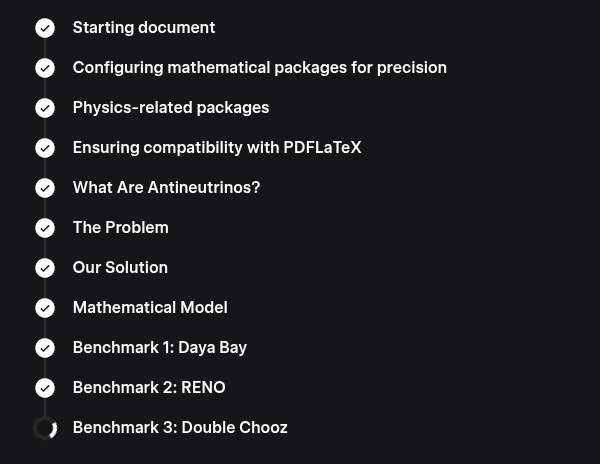Select the What Are Antineutrinos? item
The width and height of the screenshot is (600, 464).
tap(166, 188)
